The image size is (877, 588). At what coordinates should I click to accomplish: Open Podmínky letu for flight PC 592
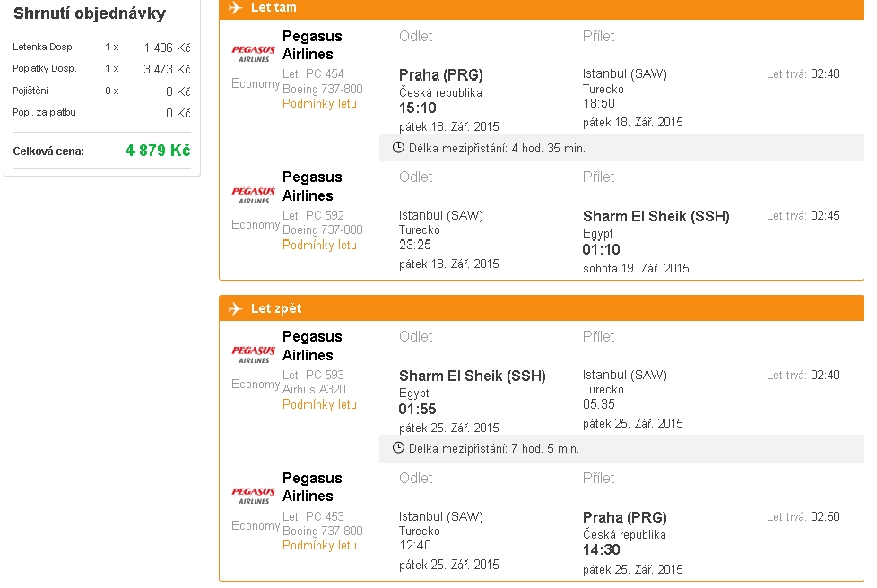coord(319,246)
